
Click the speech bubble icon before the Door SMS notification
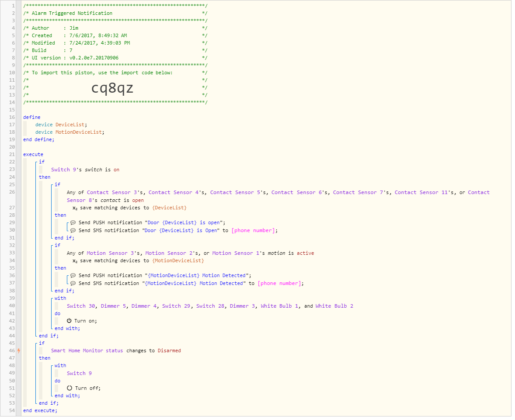pos(73,230)
